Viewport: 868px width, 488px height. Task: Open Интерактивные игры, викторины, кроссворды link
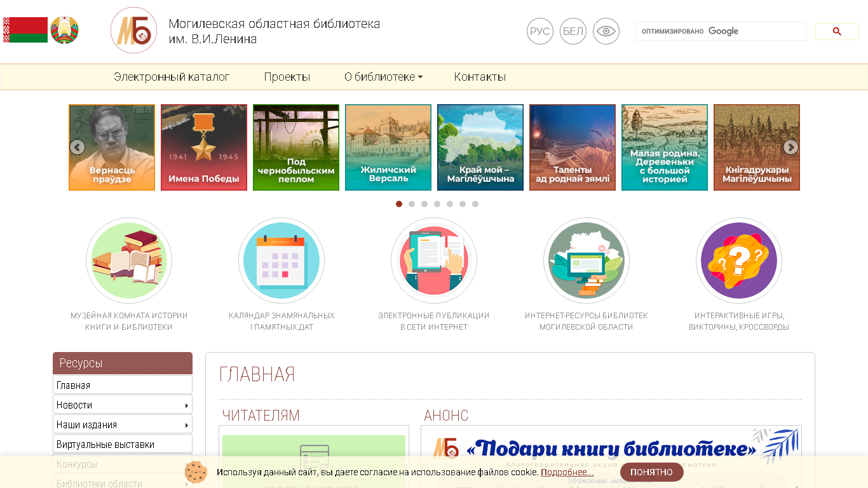coord(739,322)
